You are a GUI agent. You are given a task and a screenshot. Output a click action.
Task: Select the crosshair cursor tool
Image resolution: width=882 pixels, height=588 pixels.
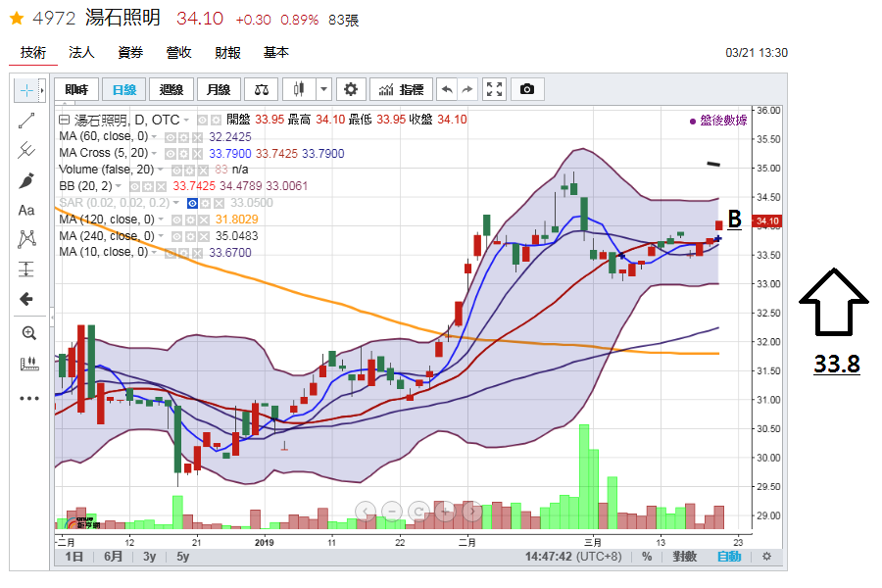pos(25,90)
